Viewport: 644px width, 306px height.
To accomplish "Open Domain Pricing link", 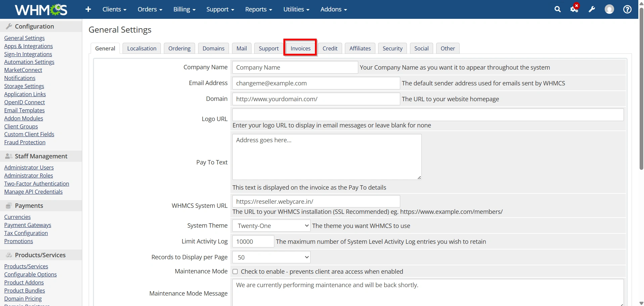I will click(23, 299).
